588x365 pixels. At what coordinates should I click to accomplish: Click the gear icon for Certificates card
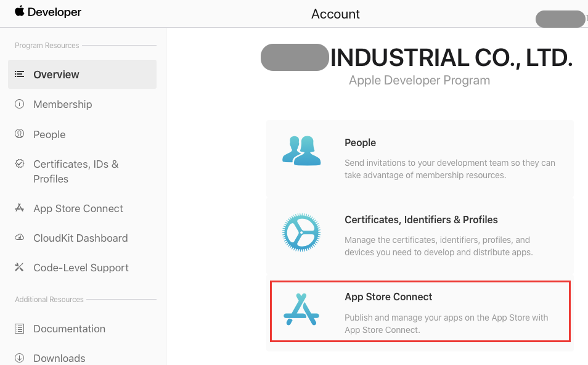pyautogui.click(x=301, y=232)
